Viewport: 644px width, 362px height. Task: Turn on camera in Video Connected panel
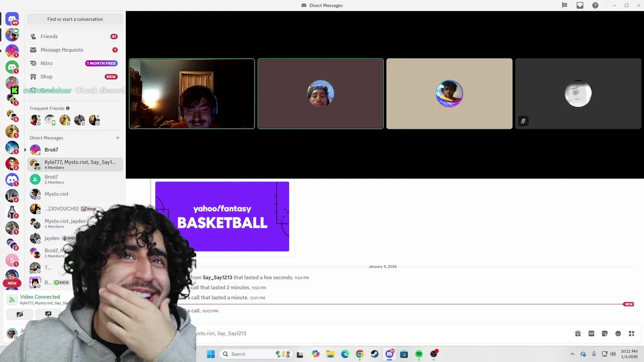pyautogui.click(x=20, y=314)
